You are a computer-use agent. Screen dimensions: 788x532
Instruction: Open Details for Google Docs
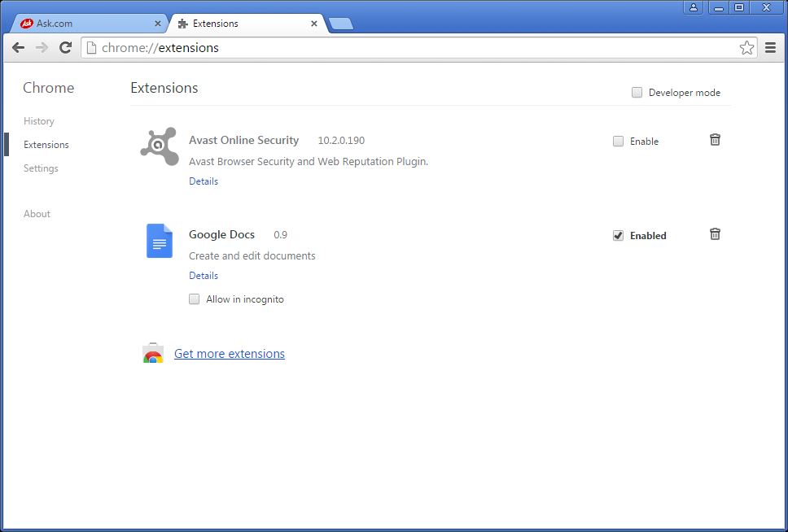[204, 276]
